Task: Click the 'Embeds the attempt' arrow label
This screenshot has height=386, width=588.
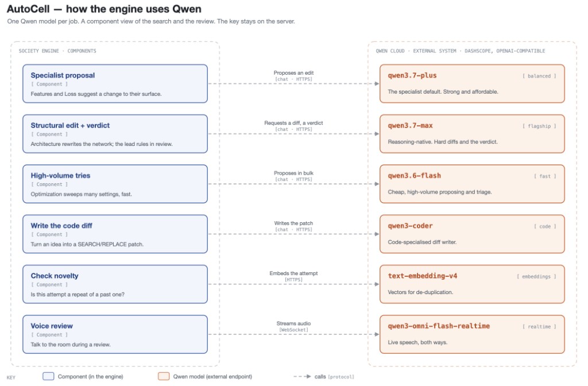Action: pyautogui.click(x=293, y=273)
